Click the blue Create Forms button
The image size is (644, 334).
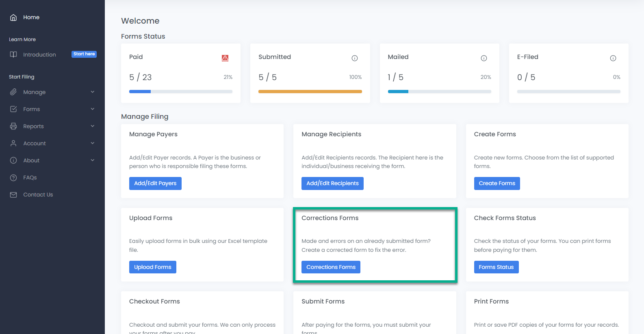click(497, 183)
